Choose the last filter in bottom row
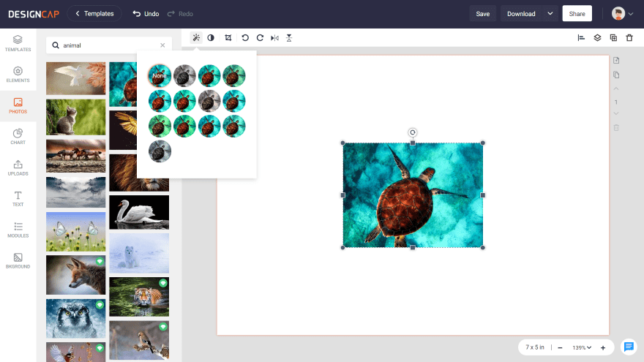The image size is (644, 362). 160,151
